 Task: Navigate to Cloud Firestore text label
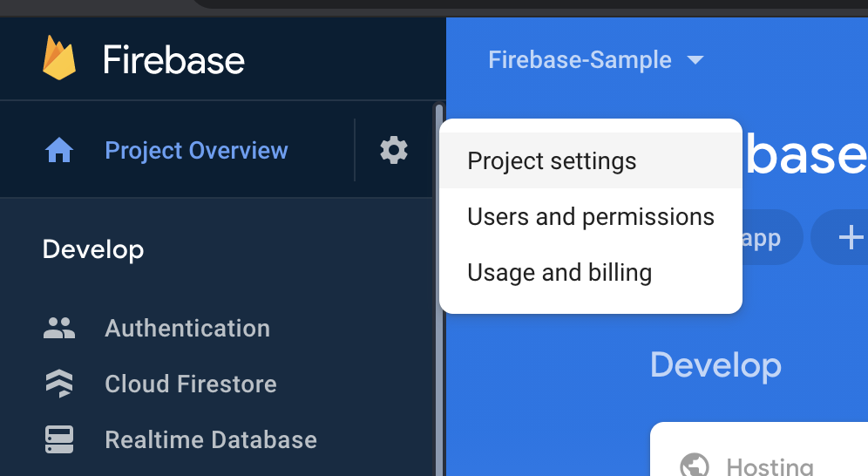pos(191,384)
